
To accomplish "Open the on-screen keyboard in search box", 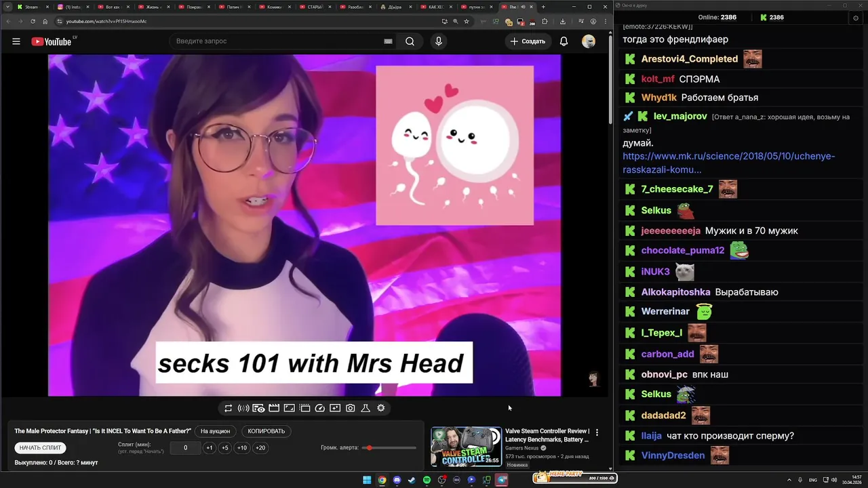I will (388, 41).
